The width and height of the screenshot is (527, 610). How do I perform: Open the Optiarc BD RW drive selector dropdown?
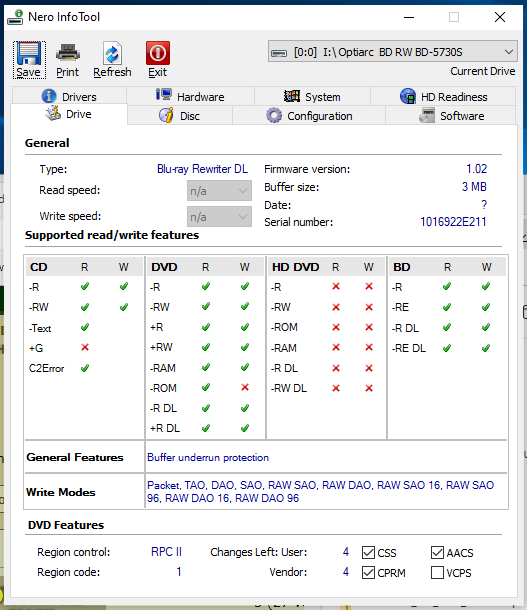coord(392,52)
